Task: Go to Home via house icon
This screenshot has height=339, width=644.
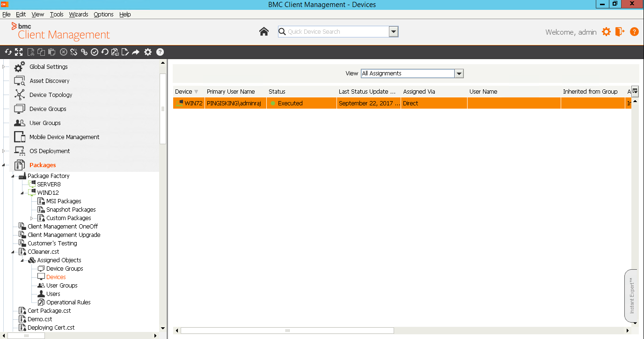Action: tap(264, 31)
